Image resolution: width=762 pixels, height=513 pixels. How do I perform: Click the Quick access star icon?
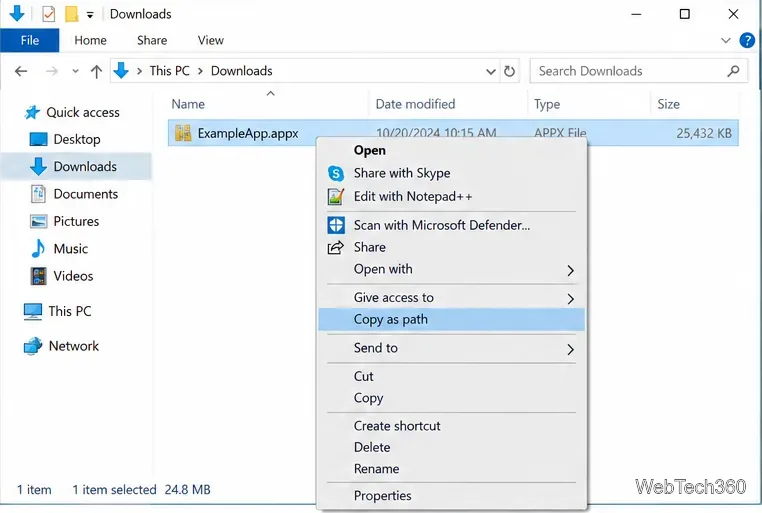click(32, 112)
